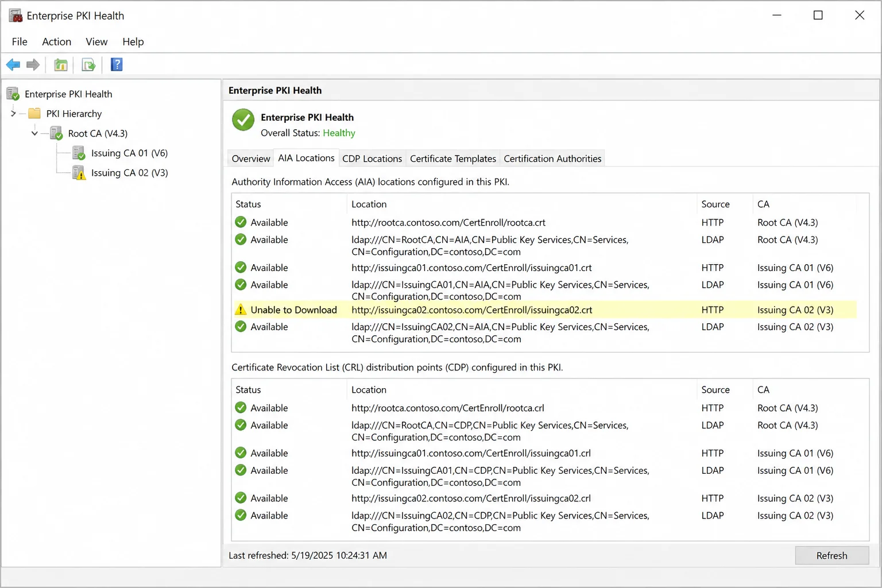
Task: Click the CDP table CA column header
Action: [x=804, y=389]
